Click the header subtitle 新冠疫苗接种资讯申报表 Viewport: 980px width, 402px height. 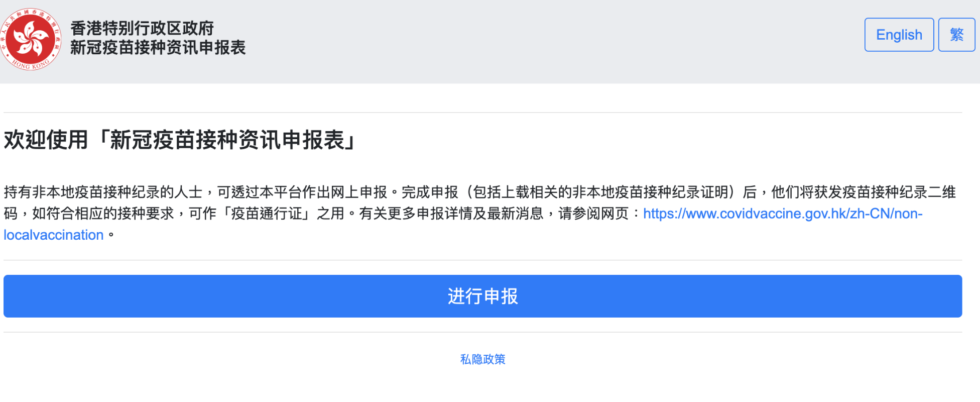coord(158,48)
